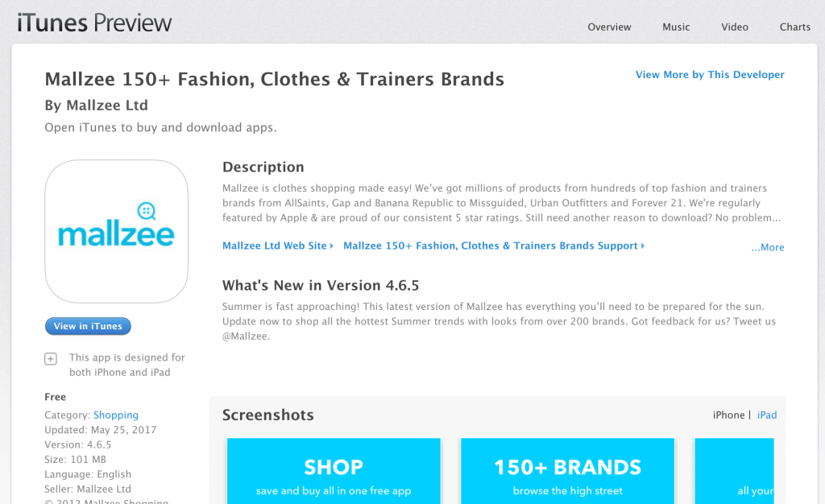Viewport: 825px width, 504px height.
Task: Click the iTunes Preview logo
Action: (x=94, y=23)
